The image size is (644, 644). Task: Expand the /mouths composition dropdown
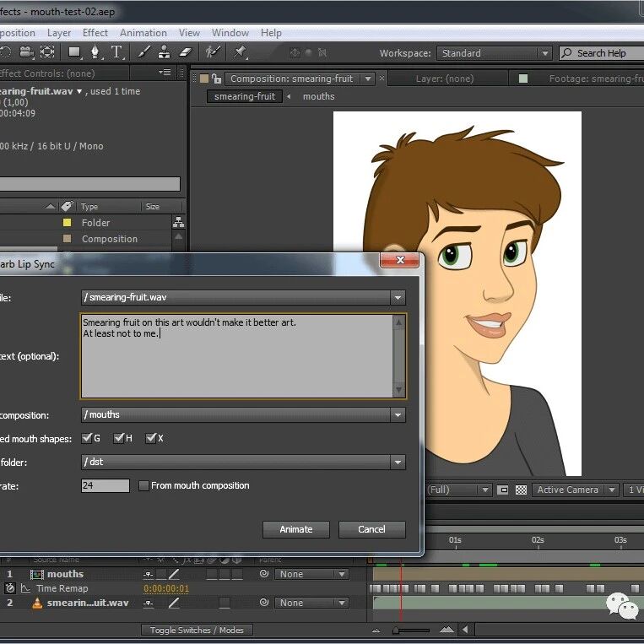(398, 415)
